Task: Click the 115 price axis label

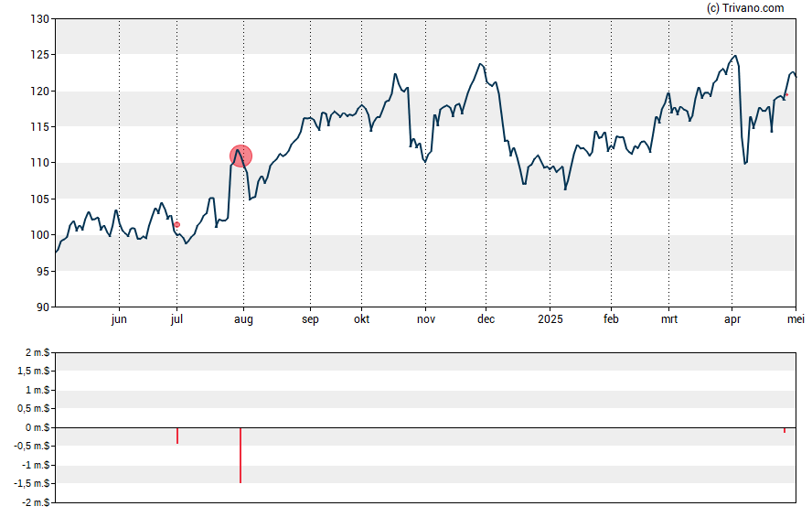Action: [x=40, y=127]
